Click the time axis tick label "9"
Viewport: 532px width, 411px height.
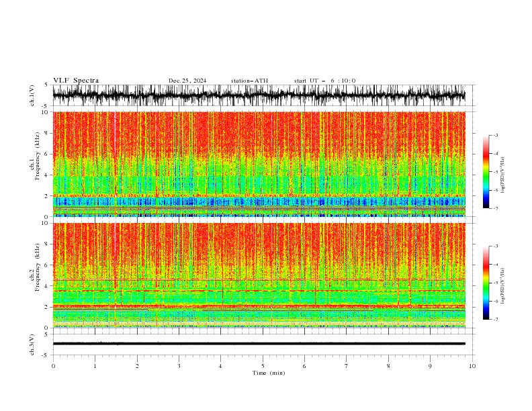[x=430, y=366]
